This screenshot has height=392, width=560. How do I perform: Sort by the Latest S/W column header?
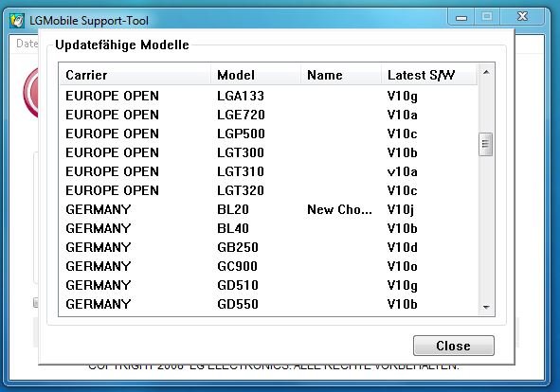pyautogui.click(x=429, y=75)
